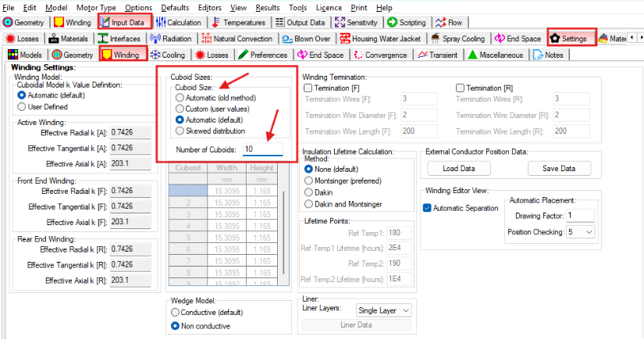This screenshot has height=340, width=644.
Task: Choose the Montsinger (preferred) method
Action: click(x=310, y=180)
